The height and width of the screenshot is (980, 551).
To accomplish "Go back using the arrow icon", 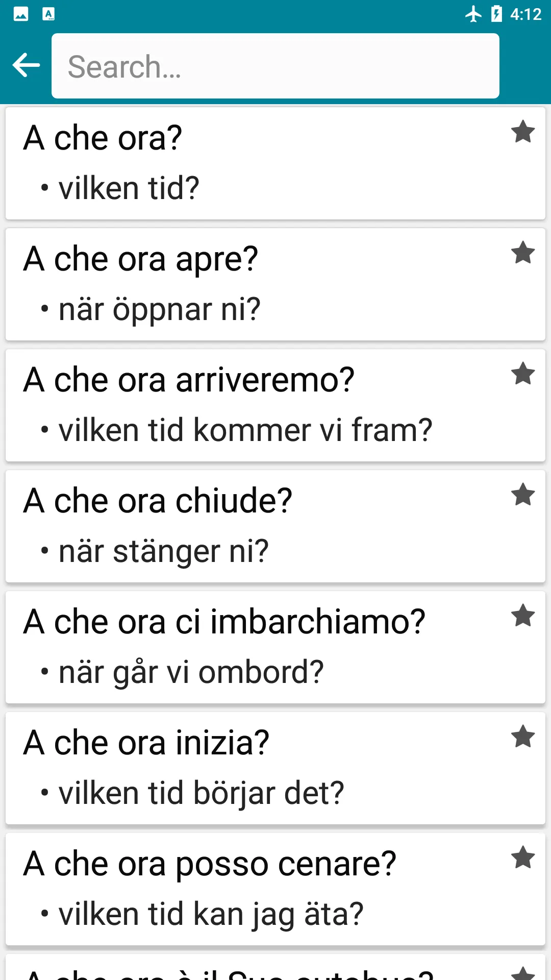I will click(26, 65).
